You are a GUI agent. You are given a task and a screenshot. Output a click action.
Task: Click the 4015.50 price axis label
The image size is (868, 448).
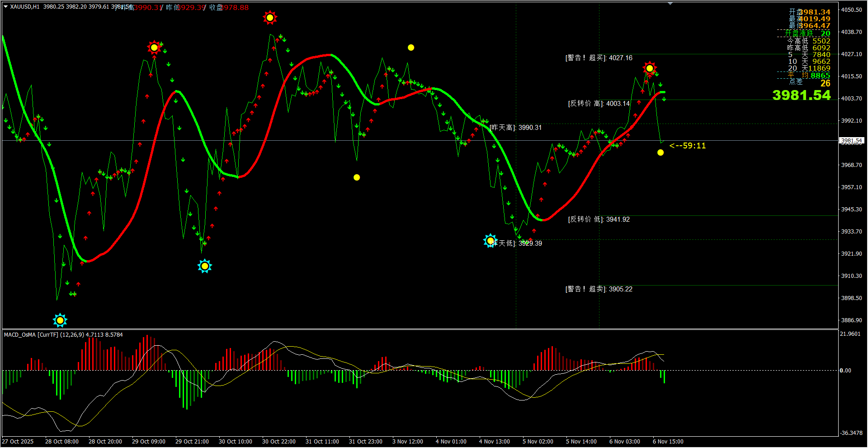pyautogui.click(x=851, y=76)
